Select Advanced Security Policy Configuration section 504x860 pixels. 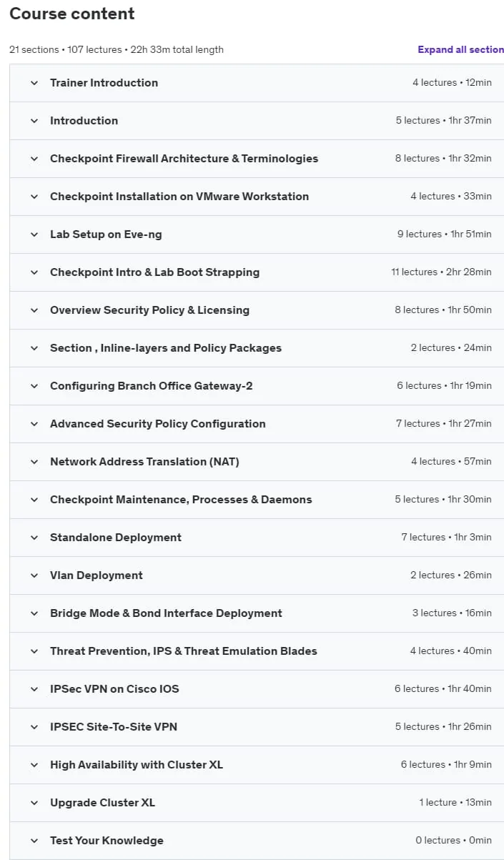click(x=257, y=424)
